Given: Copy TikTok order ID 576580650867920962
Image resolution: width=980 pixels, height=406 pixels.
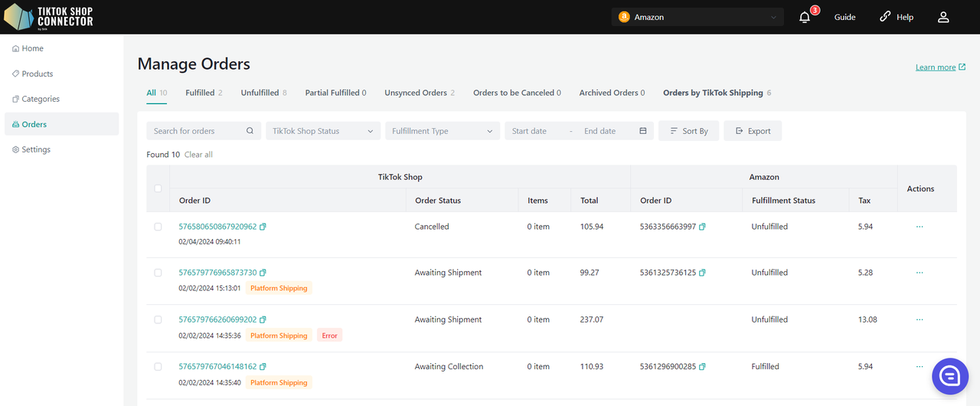Looking at the screenshot, I should 263,227.
